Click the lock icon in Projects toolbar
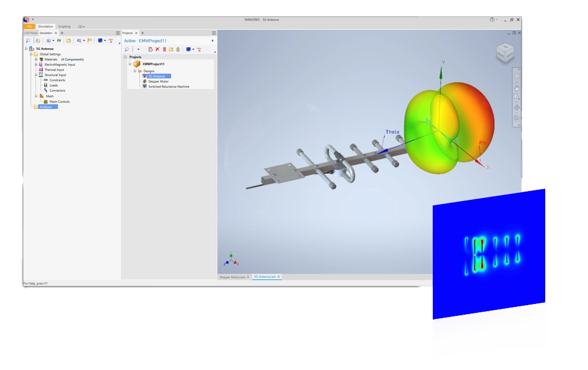The image size is (588, 370). click(178, 49)
